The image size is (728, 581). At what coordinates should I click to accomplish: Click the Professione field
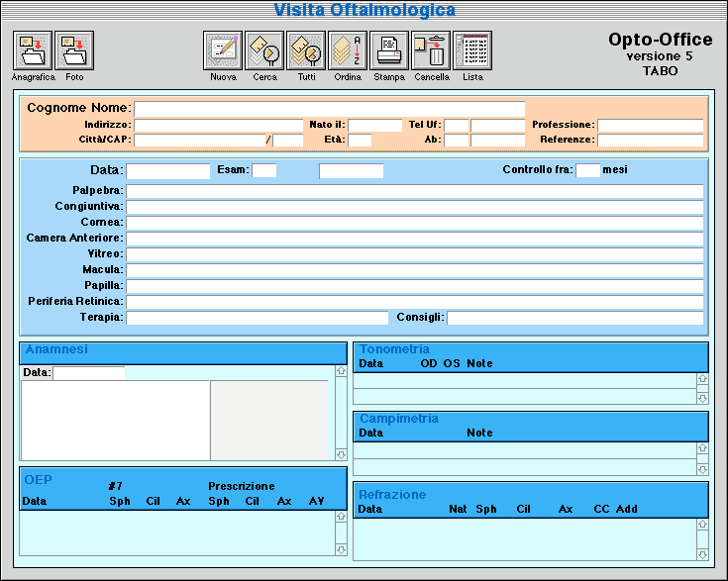(651, 126)
